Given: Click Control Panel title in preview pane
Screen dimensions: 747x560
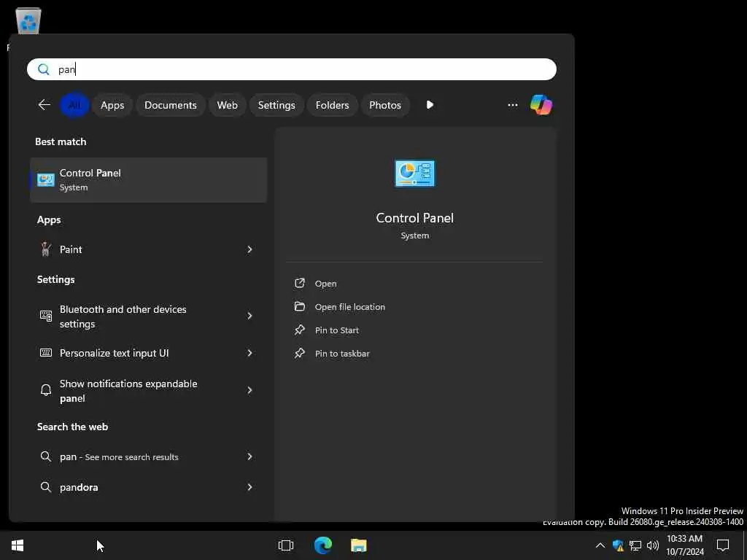Looking at the screenshot, I should (414, 218).
